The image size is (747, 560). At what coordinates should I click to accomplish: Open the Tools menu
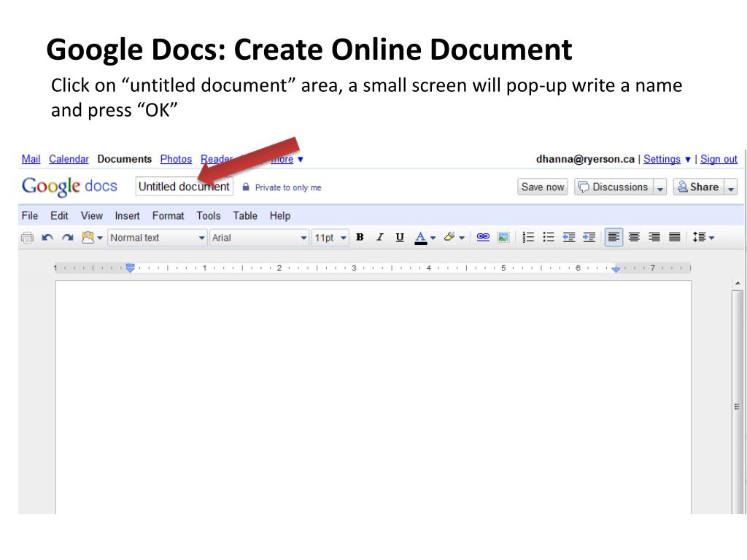point(209,216)
